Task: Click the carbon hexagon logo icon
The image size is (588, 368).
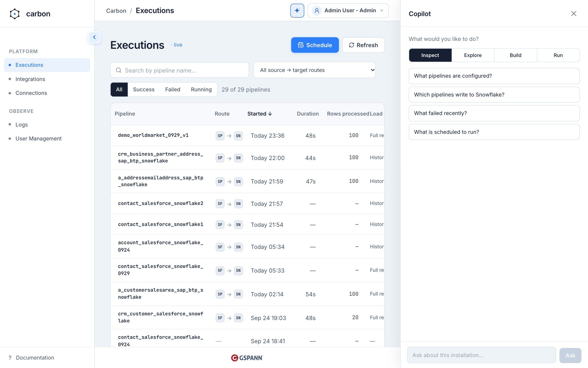Action: [15, 14]
